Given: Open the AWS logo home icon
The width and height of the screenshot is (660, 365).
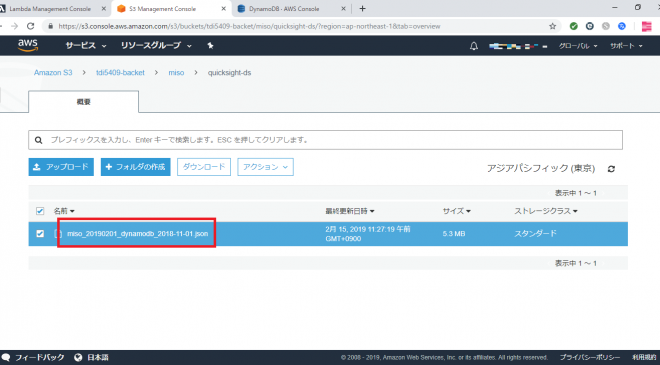Looking at the screenshot, I should click(28, 45).
